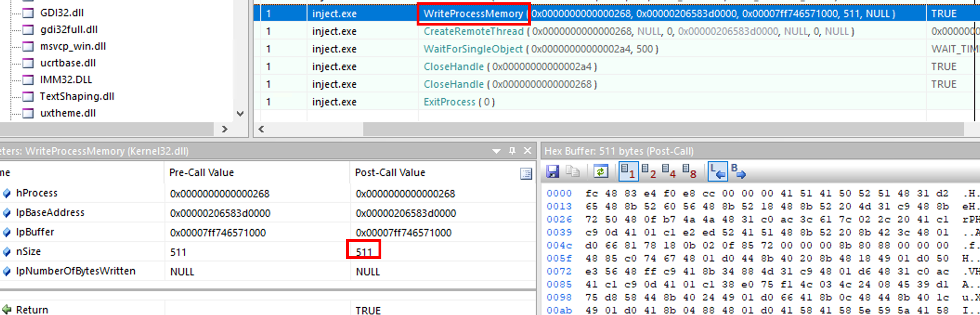Screen dimensions: 980x315
Task: Switch hex view to 2-byte grouping
Action: (x=648, y=172)
